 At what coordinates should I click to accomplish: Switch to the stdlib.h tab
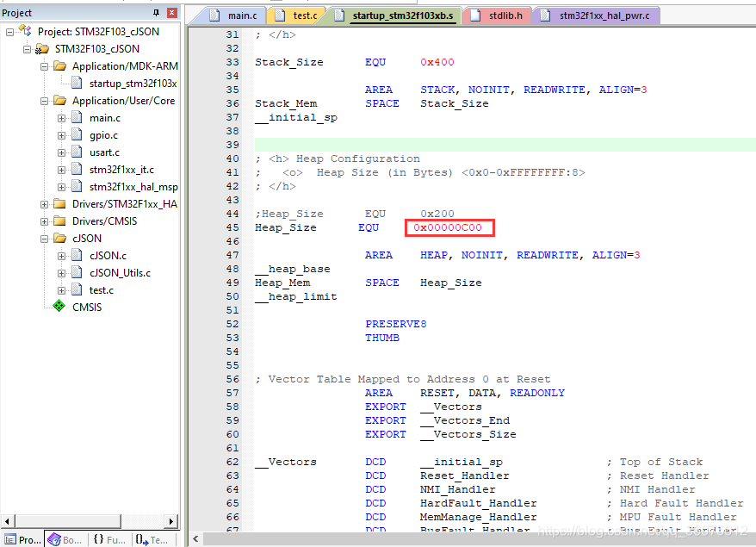click(502, 15)
